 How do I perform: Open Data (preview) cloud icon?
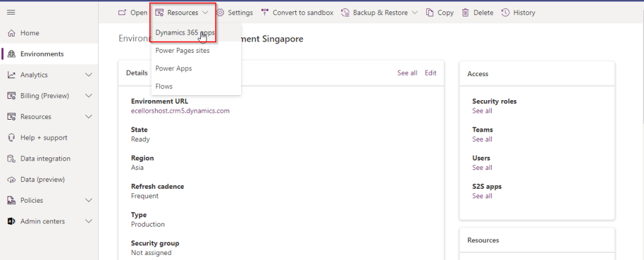point(11,179)
